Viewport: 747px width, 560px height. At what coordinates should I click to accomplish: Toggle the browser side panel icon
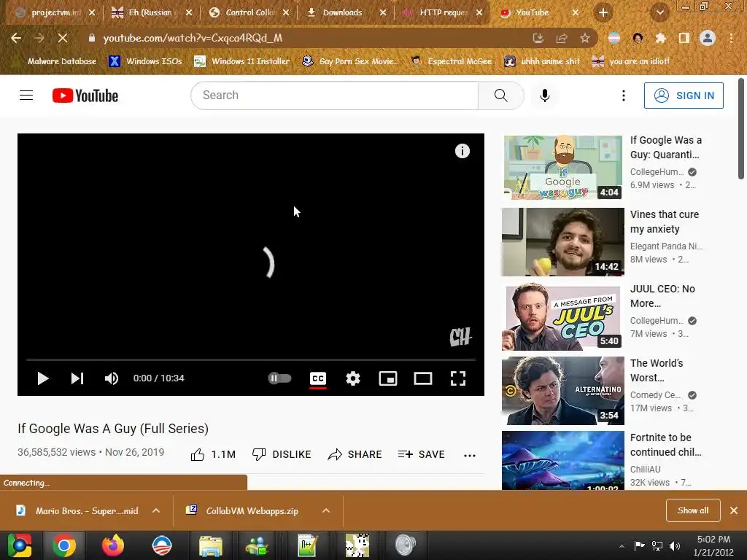pyautogui.click(x=684, y=38)
